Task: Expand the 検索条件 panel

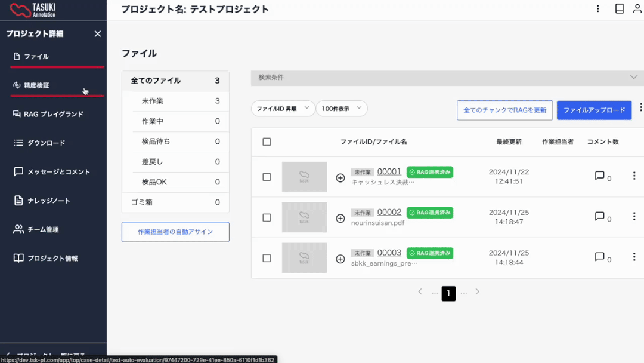Action: (447, 77)
